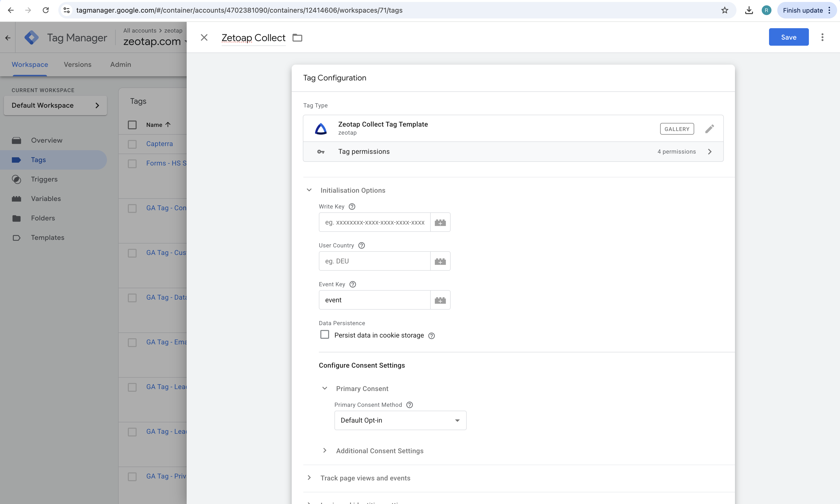Open the variable picker for Event Key
Image resolution: width=840 pixels, height=504 pixels.
pyautogui.click(x=440, y=300)
